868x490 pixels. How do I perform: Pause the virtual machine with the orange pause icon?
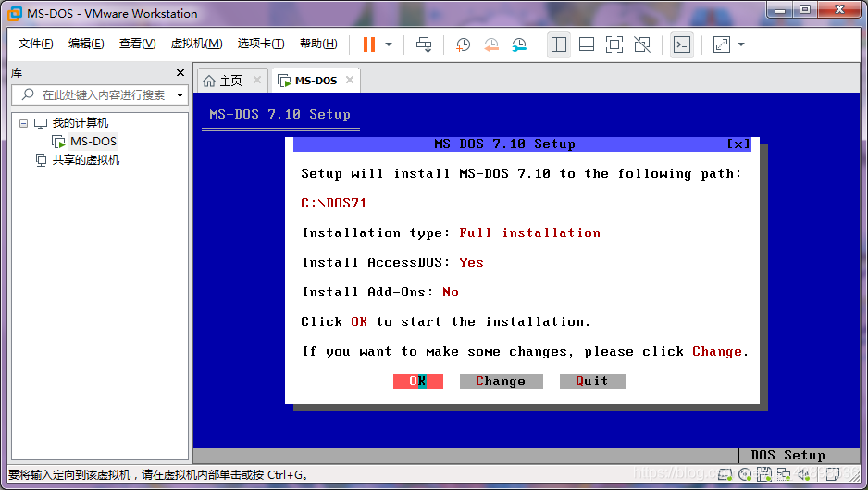[x=368, y=44]
